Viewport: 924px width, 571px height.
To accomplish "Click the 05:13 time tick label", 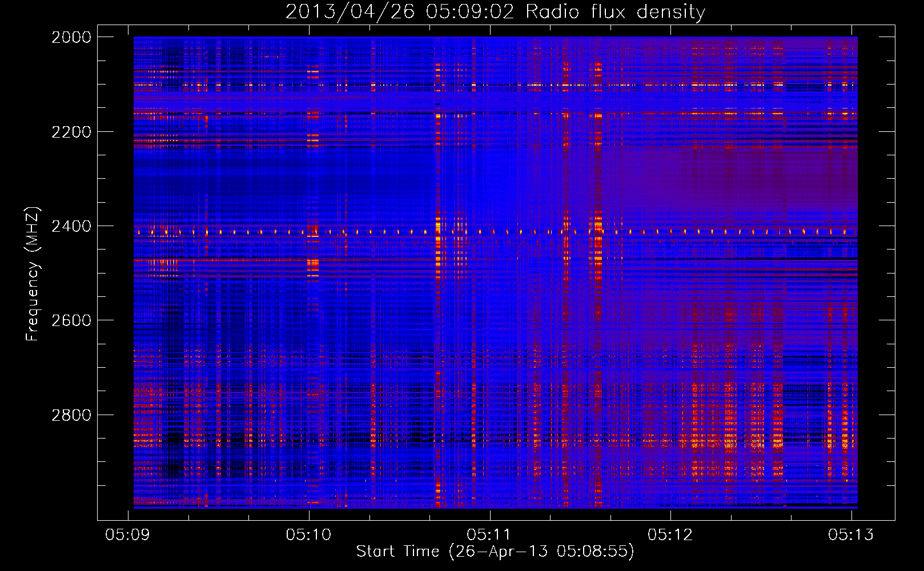I will 851,534.
